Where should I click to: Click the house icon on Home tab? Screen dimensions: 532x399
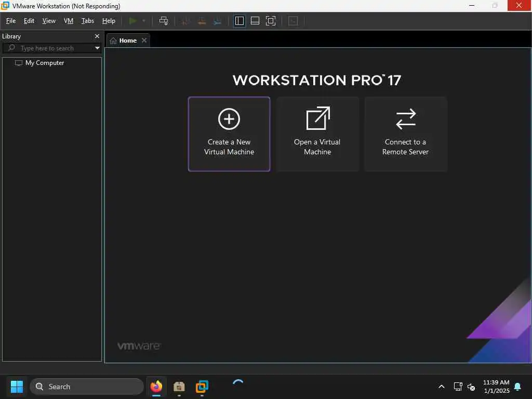pyautogui.click(x=113, y=41)
